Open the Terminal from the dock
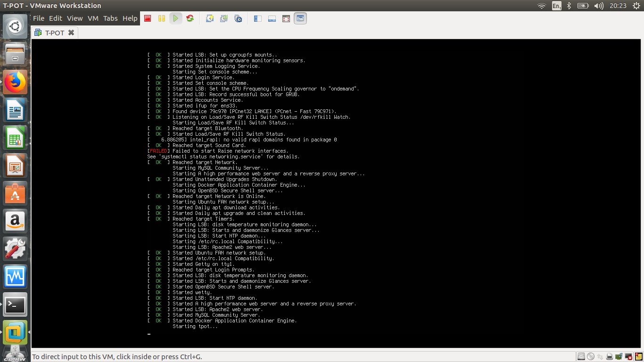This screenshot has width=644, height=362. 16,304
